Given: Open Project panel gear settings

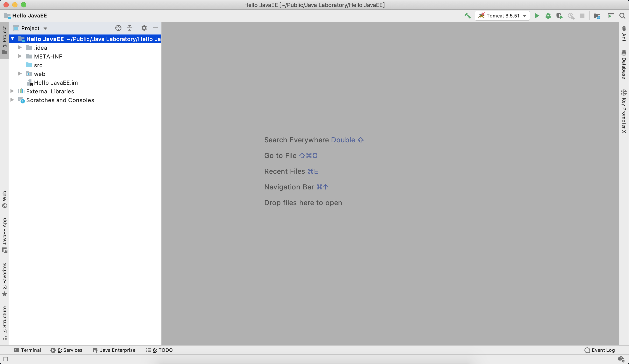Looking at the screenshot, I should coord(144,28).
